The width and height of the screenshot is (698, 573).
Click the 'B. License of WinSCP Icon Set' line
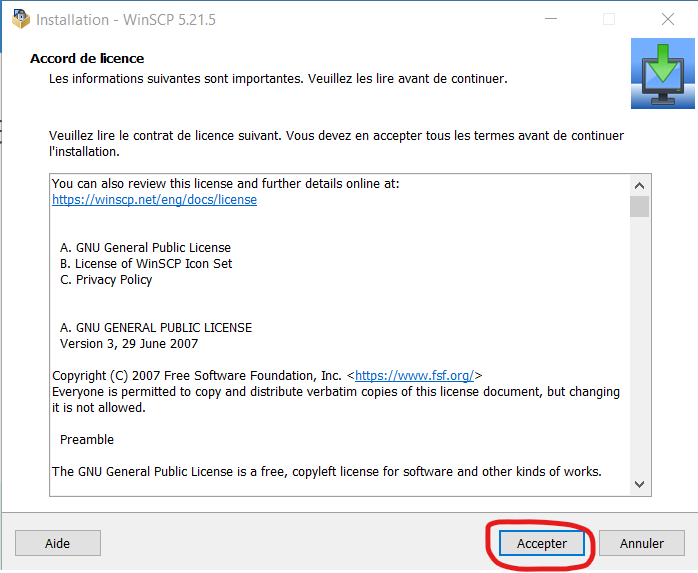point(146,264)
